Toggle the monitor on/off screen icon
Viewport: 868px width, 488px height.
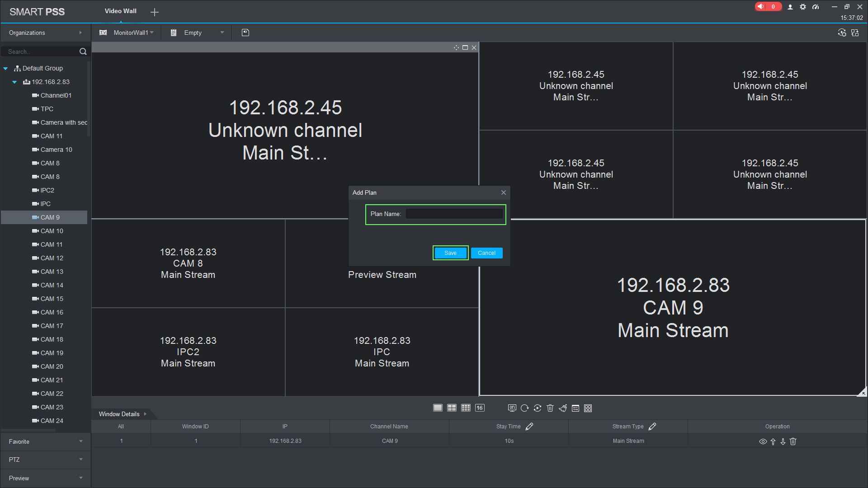[x=512, y=408]
